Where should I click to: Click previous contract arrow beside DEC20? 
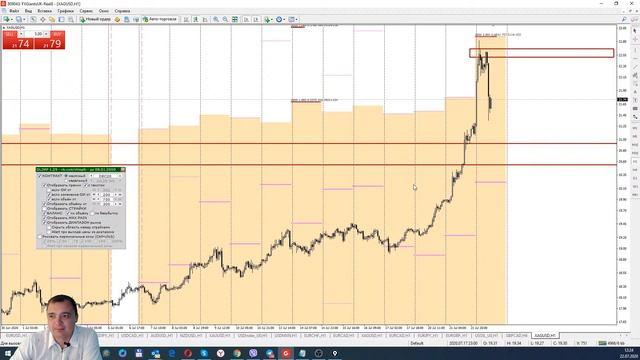pyautogui.click(x=91, y=176)
